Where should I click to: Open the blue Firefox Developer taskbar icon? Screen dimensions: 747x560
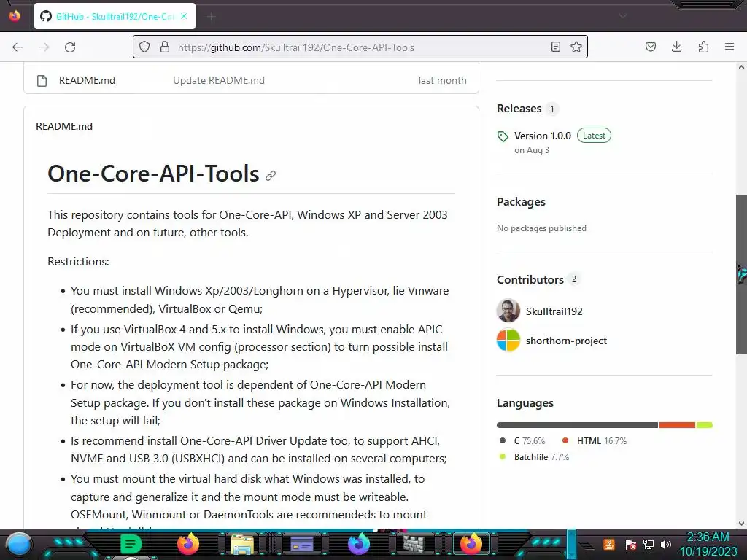click(359, 544)
